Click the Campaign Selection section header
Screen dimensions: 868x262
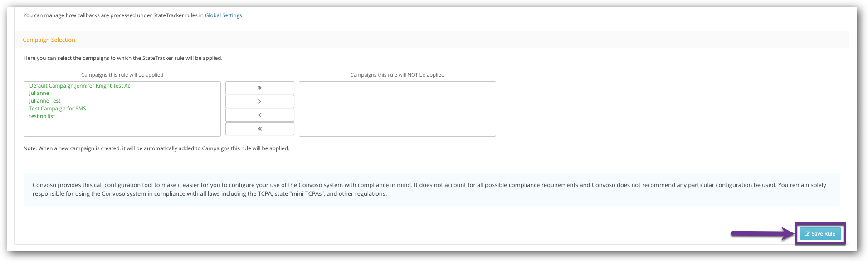49,40
